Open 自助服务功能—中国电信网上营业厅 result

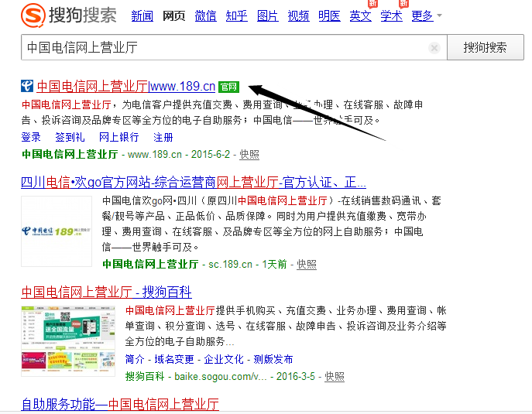tap(120, 405)
